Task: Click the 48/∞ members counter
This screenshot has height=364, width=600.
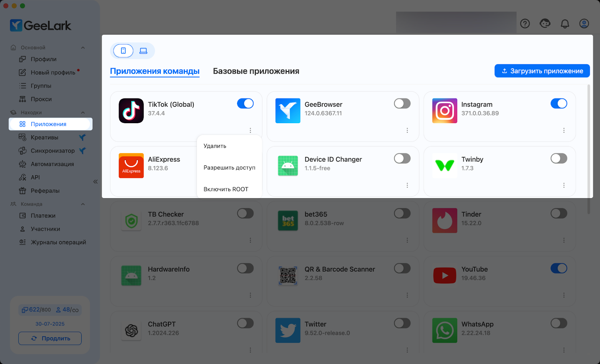Action: coord(67,310)
